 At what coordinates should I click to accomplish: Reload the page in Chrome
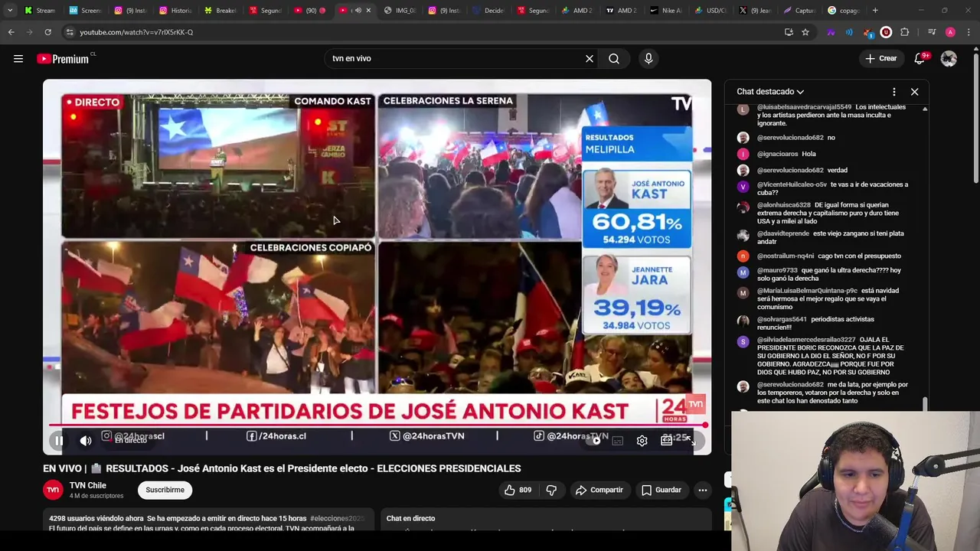(x=47, y=32)
